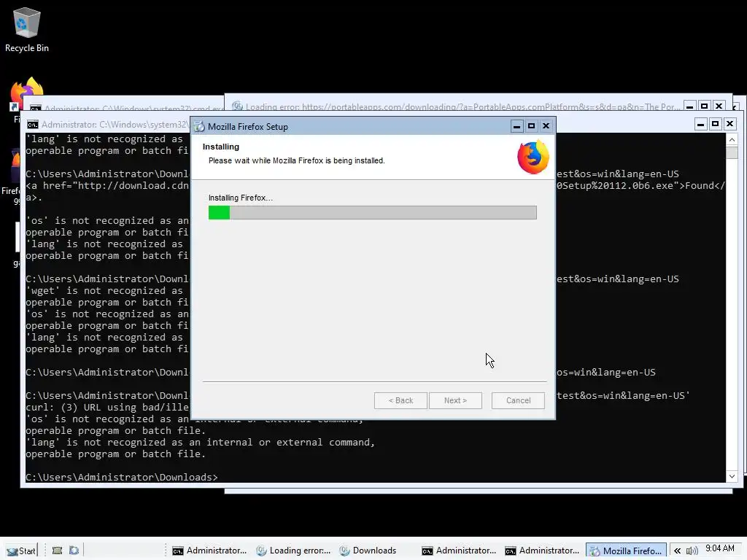
Task: Click the Loading error window title URL text
Action: [x=463, y=107]
